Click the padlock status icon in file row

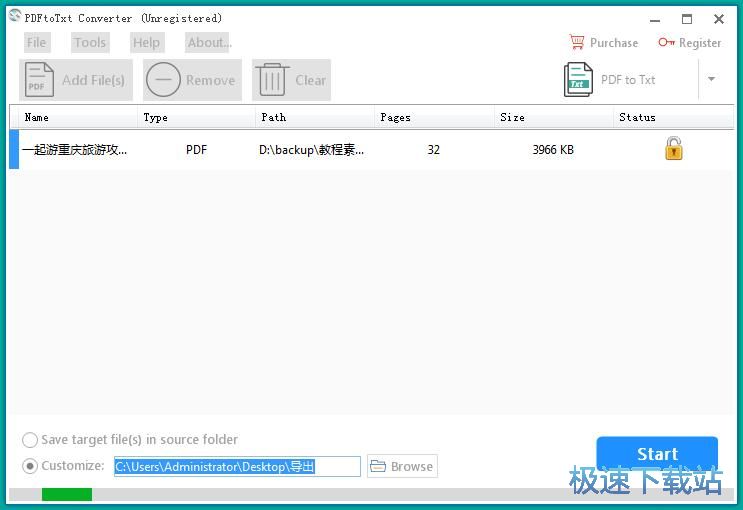coord(673,149)
